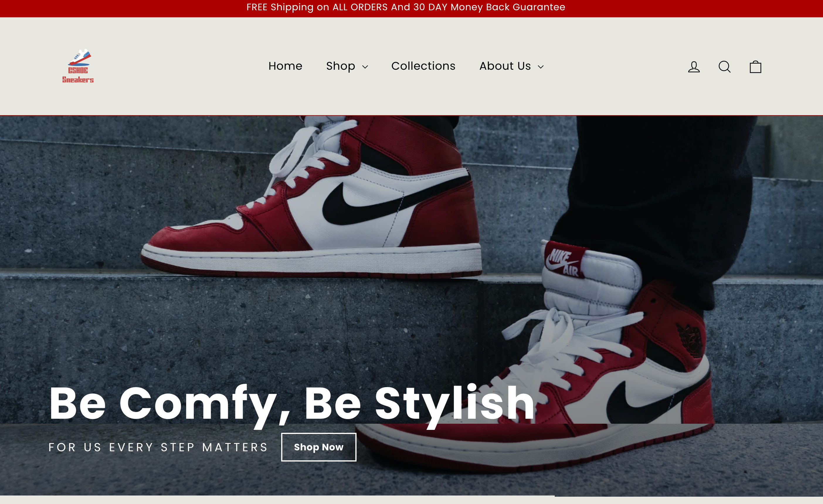Select the Shop menu label
The width and height of the screenshot is (823, 504).
tap(340, 67)
